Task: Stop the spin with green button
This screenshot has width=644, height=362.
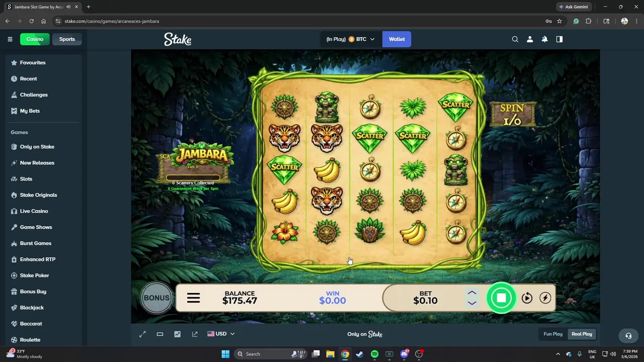Action: (x=501, y=298)
